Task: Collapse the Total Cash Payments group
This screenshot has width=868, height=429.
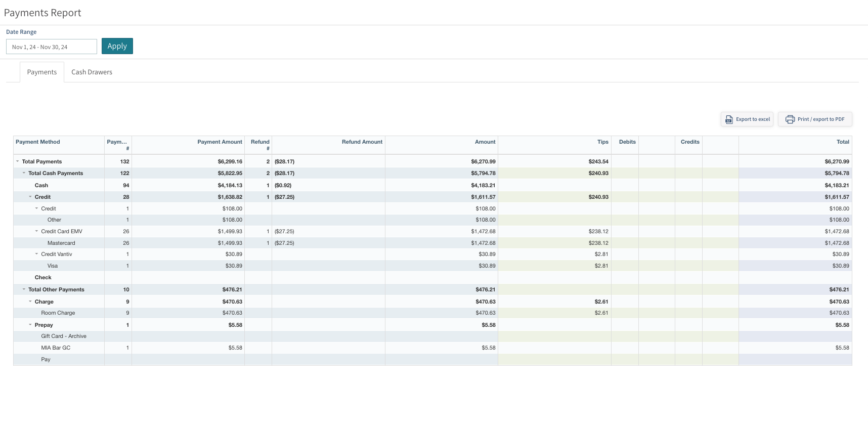Action: pos(24,173)
